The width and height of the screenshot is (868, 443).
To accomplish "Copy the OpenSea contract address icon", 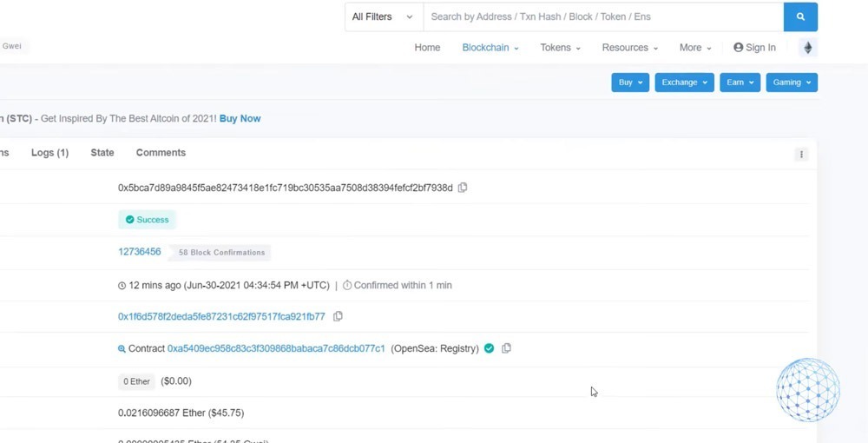I will 506,348.
